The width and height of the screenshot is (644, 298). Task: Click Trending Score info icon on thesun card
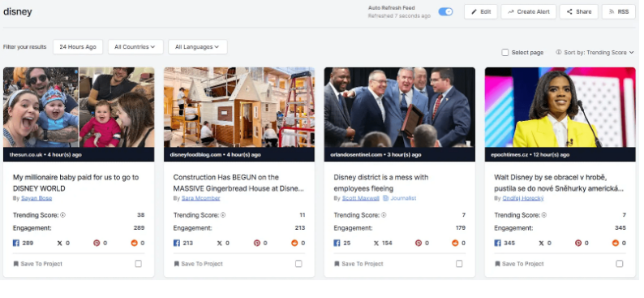pyautogui.click(x=63, y=215)
